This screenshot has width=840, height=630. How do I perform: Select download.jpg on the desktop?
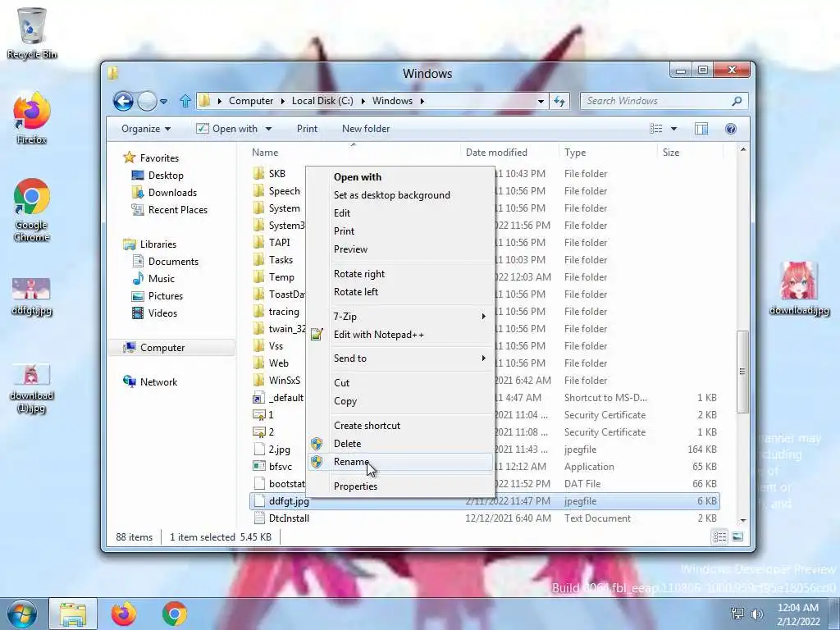point(799,288)
